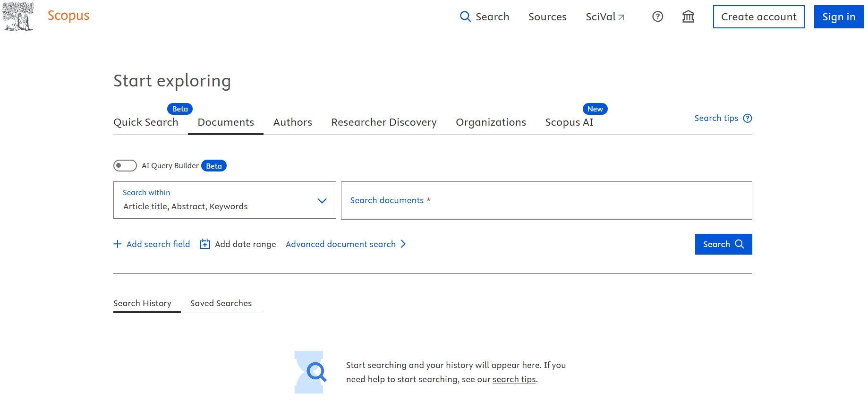Click the plus icon for Add search field
This screenshot has width=868, height=402.
(118, 244)
